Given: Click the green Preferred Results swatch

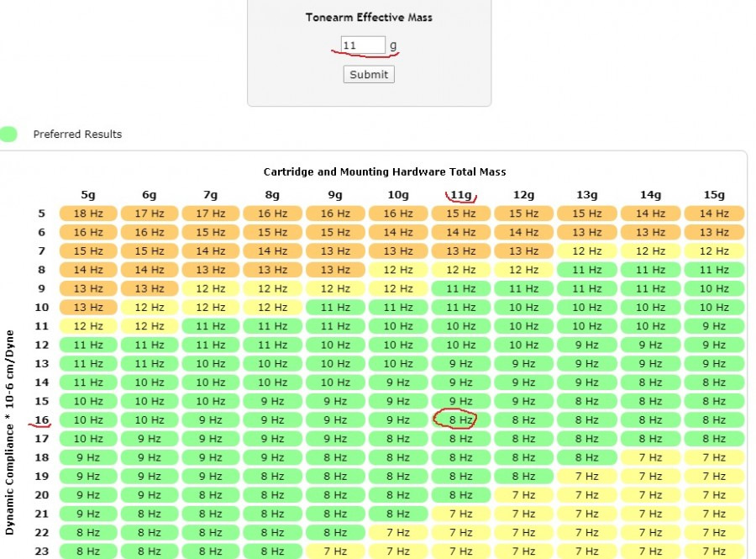Looking at the screenshot, I should [x=8, y=134].
